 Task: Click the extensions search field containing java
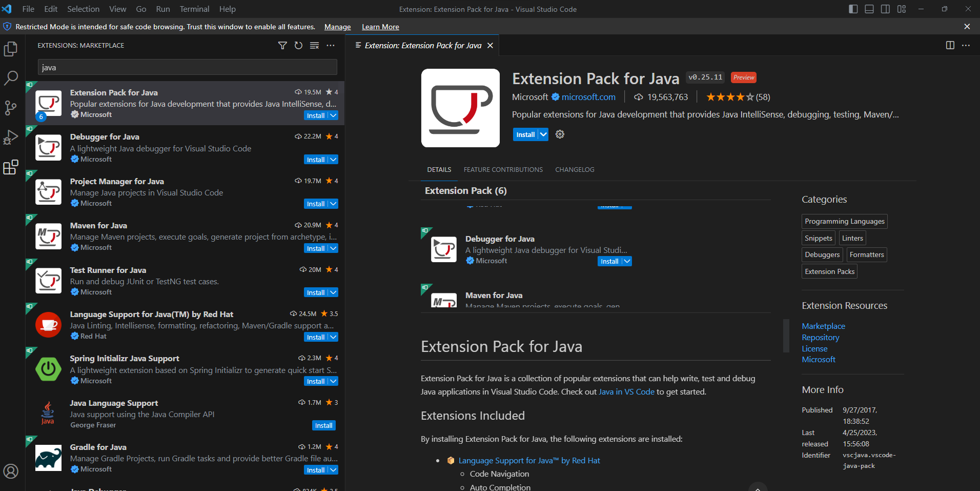(187, 67)
